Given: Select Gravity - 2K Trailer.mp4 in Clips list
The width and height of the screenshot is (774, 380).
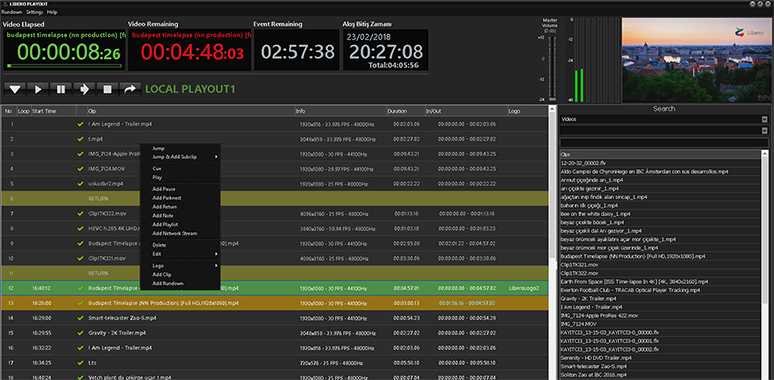Looking at the screenshot, I should [x=660, y=299].
